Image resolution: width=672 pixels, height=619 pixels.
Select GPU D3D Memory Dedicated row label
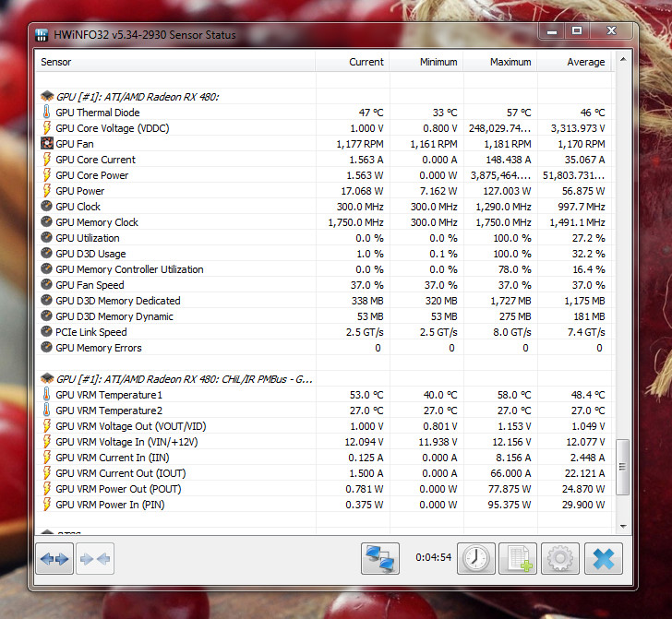tap(118, 301)
